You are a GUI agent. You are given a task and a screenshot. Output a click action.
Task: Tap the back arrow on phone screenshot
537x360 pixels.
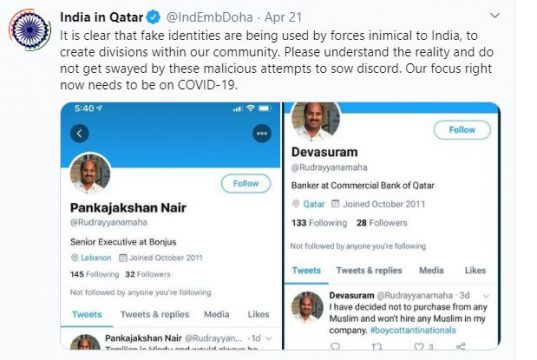click(79, 133)
